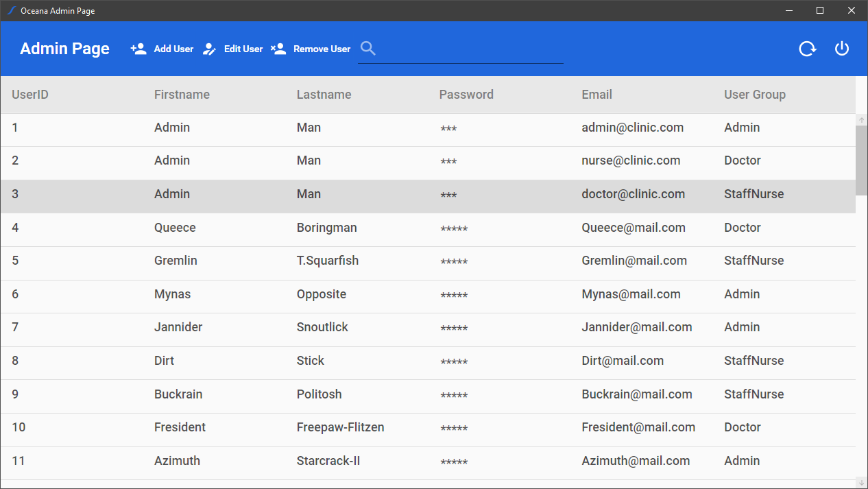
Task: Sort by the UserID column header
Action: 30,95
